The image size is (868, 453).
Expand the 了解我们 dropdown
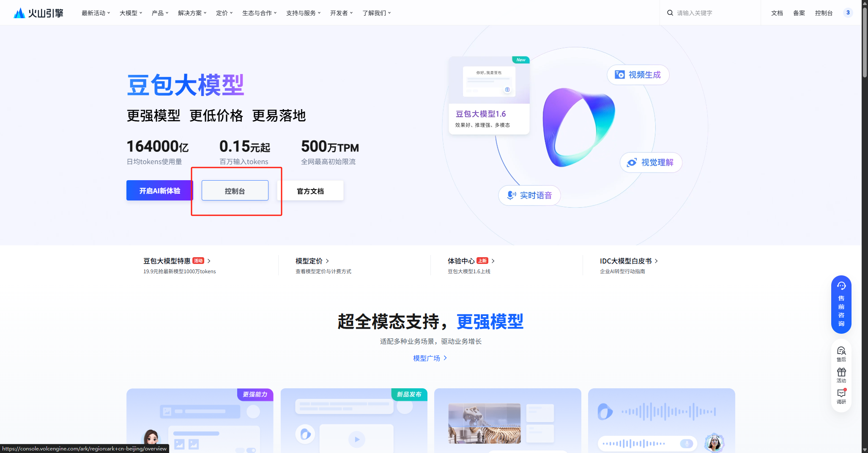pos(376,13)
